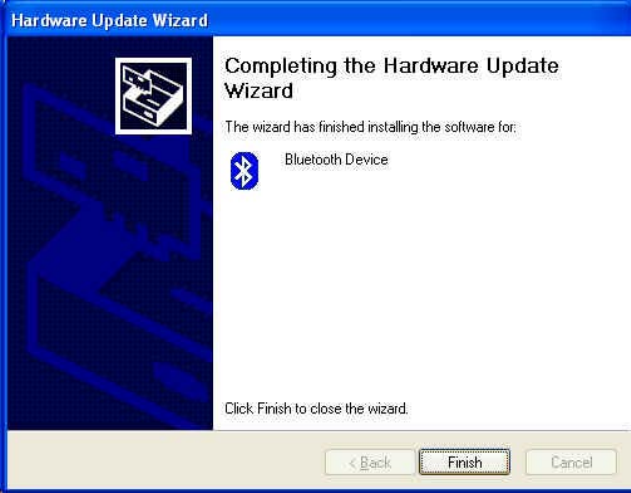Click the word Update in window title

[x=120, y=21]
